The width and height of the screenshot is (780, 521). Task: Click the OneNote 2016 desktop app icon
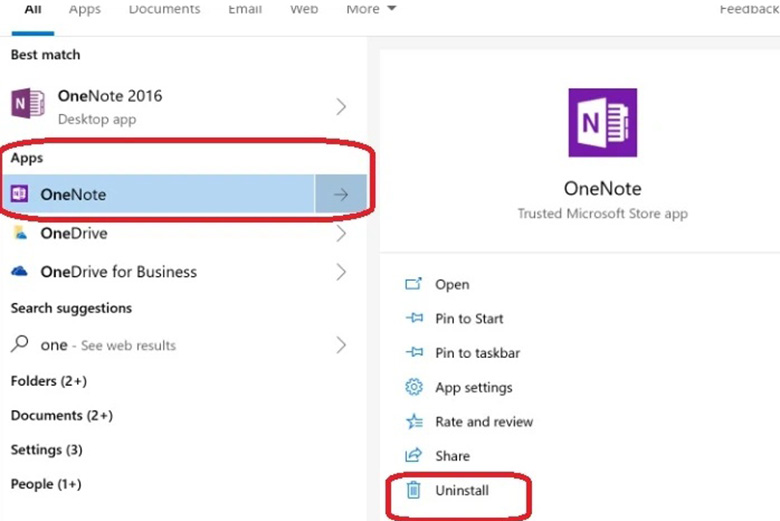[28, 104]
